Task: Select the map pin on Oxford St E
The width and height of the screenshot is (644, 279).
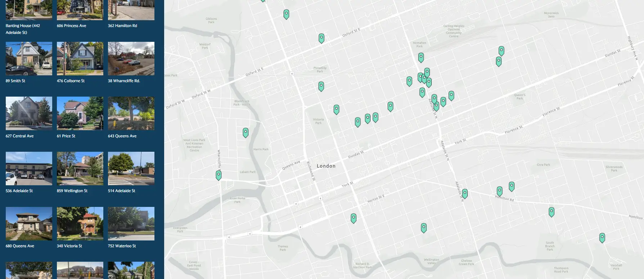Action: click(321, 38)
